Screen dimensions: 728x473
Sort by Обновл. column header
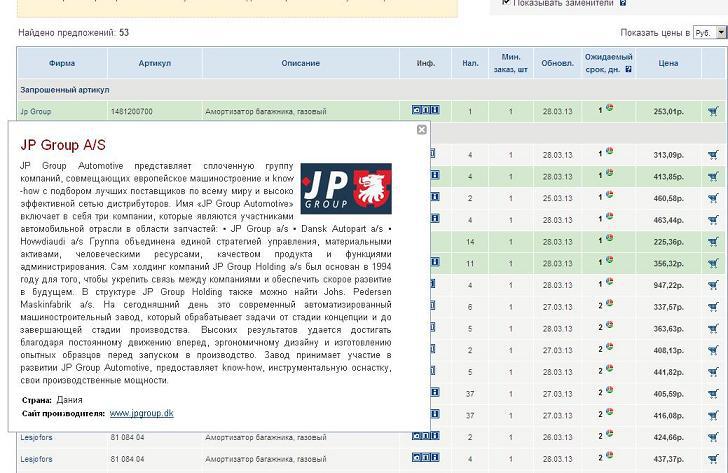pos(558,63)
